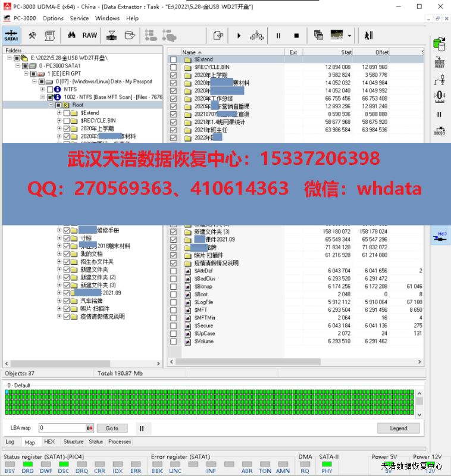451x476 pixels.
Task: Toggle the NTFS partition checkbox in tree
Action: tap(49, 89)
